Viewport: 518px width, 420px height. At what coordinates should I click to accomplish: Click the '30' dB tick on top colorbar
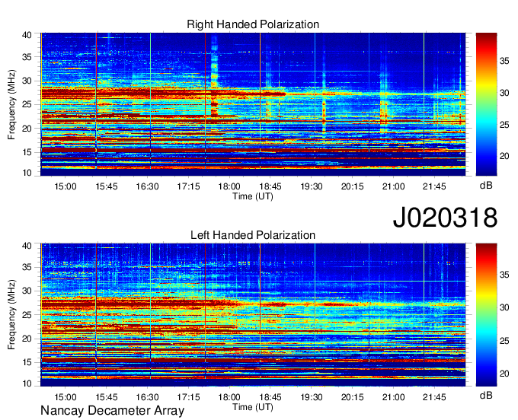504,93
